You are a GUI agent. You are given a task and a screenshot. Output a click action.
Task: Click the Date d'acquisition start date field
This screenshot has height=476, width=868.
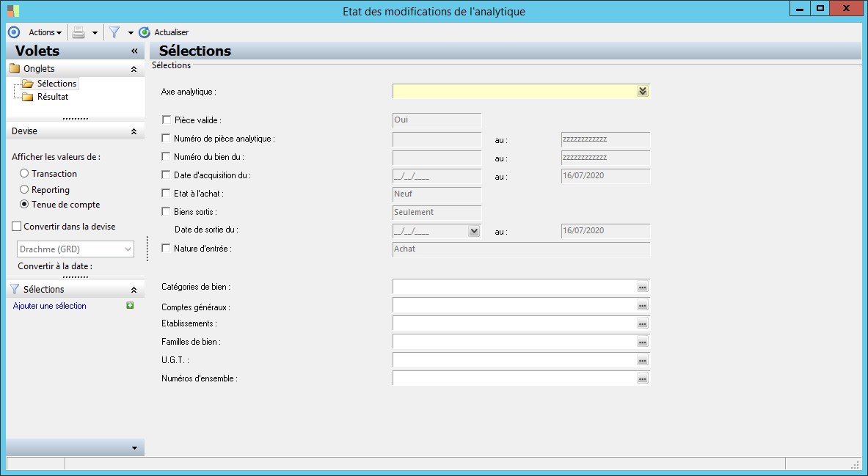coord(437,176)
